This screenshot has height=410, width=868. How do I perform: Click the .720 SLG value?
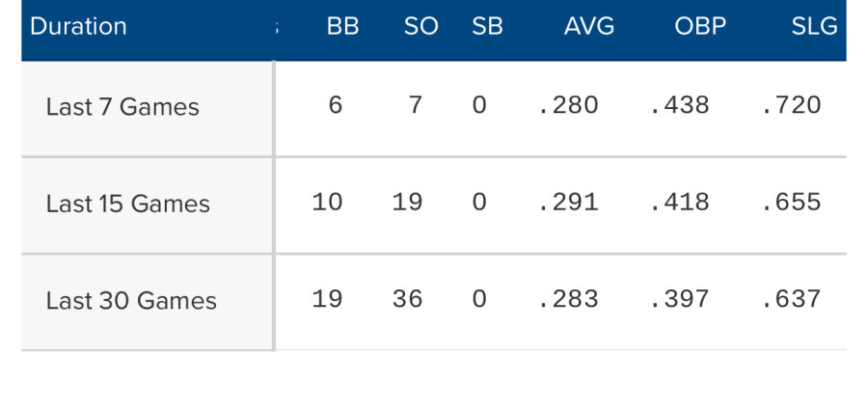[x=791, y=105]
